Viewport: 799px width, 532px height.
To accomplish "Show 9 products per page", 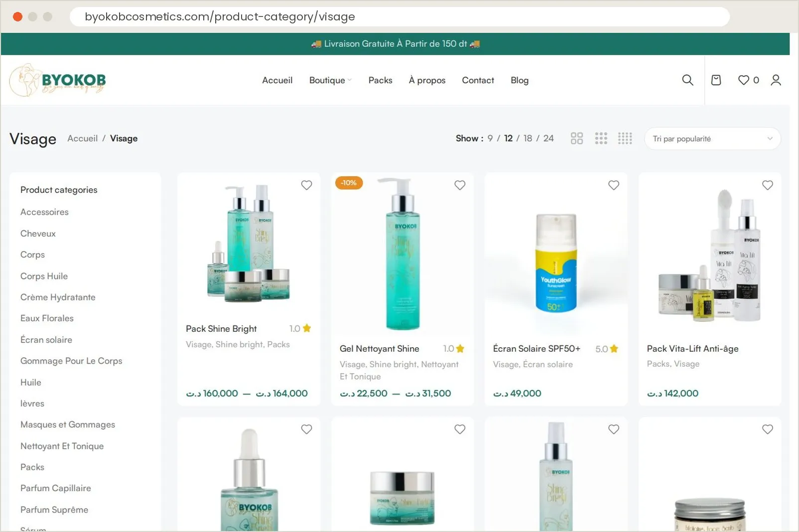I will (490, 138).
